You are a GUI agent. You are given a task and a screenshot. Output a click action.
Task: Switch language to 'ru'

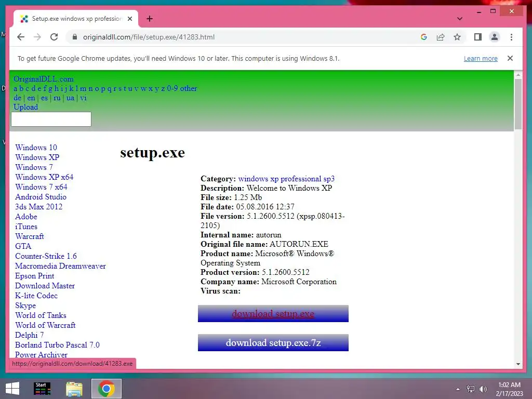tap(57, 98)
